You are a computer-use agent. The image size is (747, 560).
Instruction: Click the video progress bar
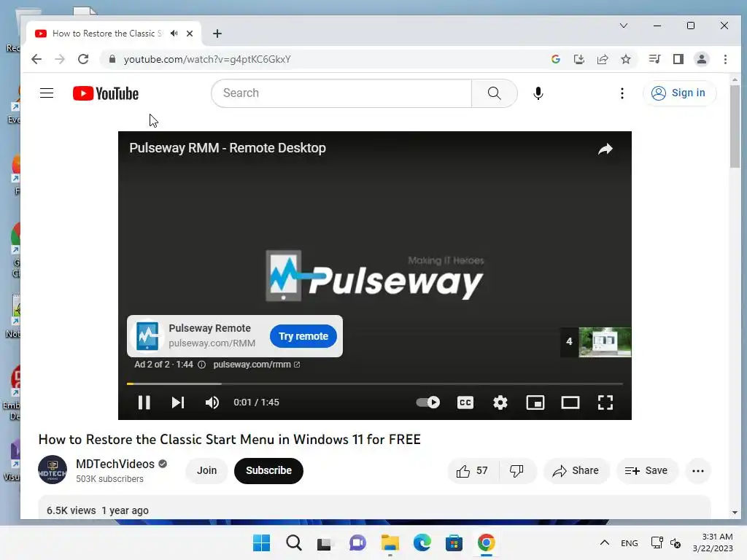[x=374, y=384]
